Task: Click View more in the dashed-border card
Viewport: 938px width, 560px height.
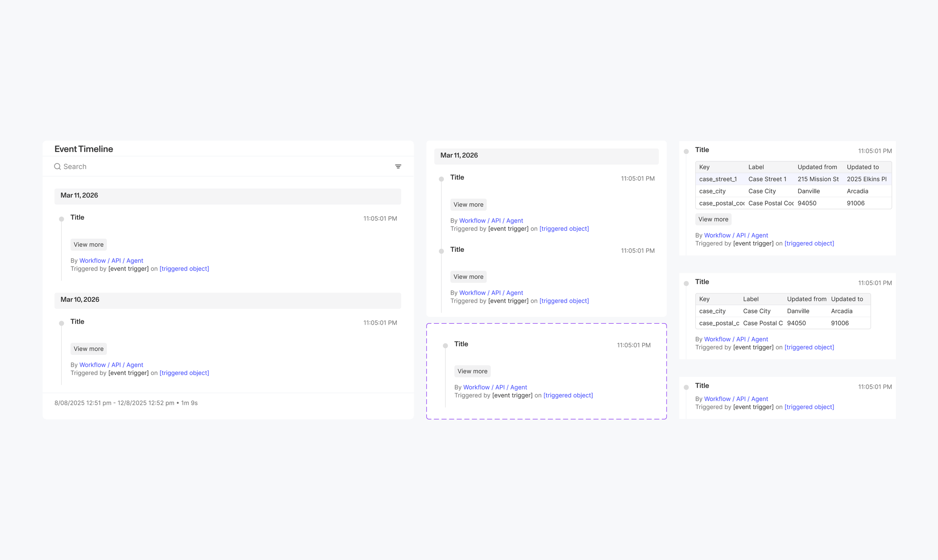Action: tap(472, 371)
